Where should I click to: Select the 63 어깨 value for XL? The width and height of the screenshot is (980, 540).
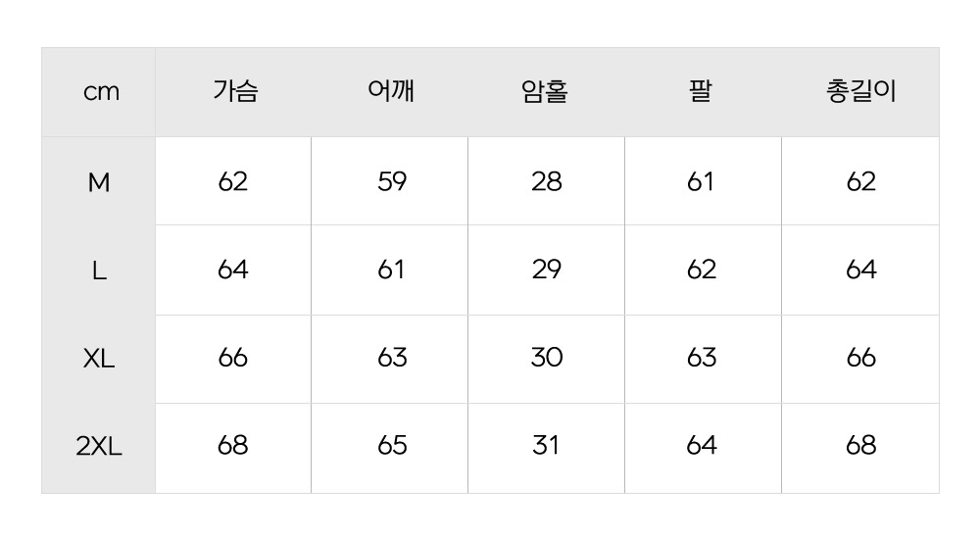(391, 359)
